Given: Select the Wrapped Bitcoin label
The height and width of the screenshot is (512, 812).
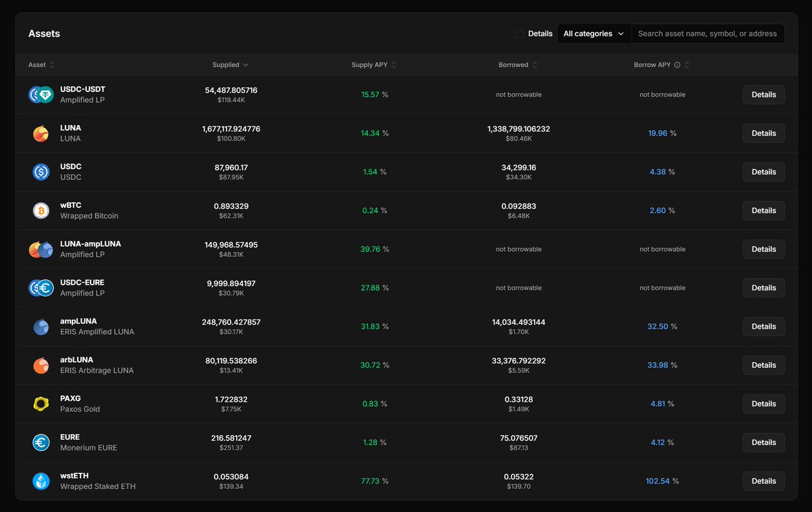Looking at the screenshot, I should 89,216.
